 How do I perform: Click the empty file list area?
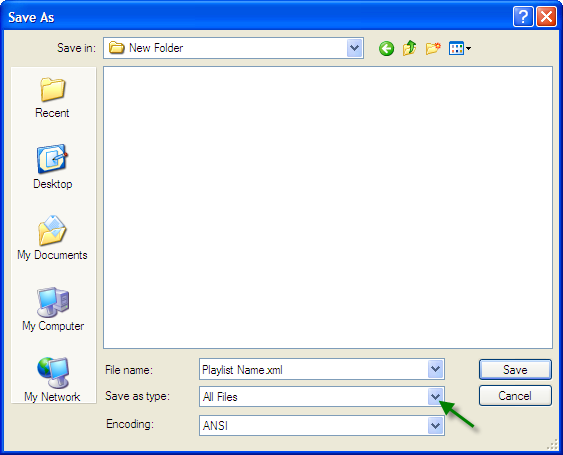tap(328, 207)
